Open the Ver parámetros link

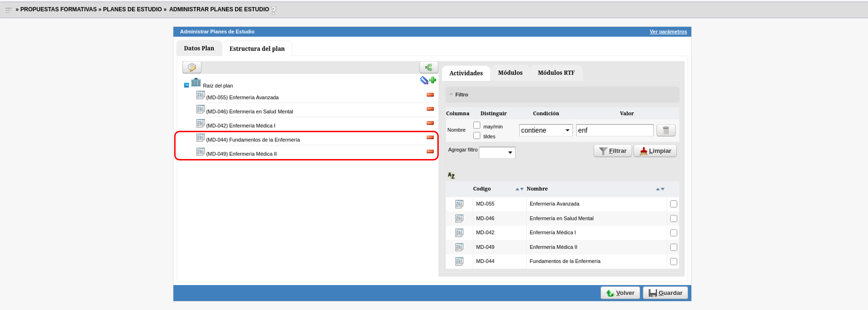coord(668,32)
